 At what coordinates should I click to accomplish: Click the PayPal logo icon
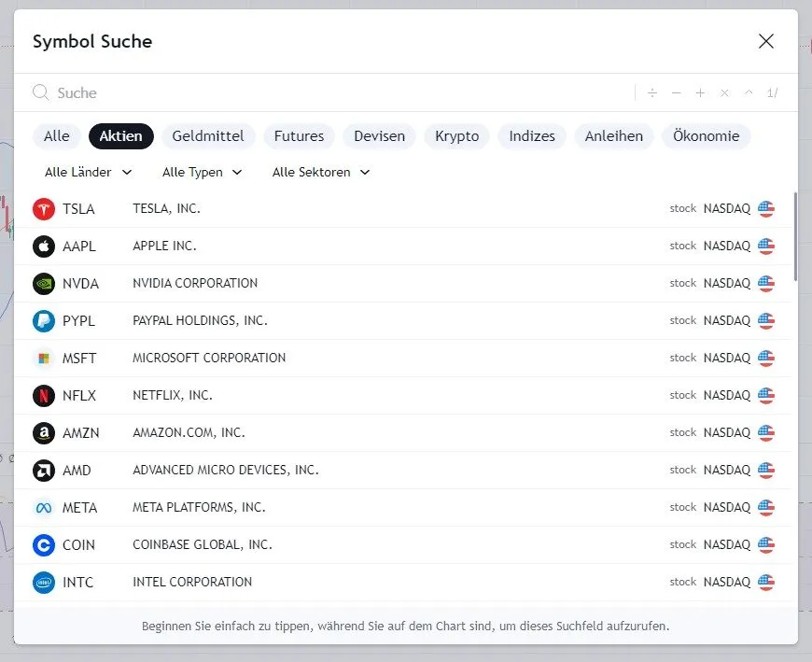[44, 321]
